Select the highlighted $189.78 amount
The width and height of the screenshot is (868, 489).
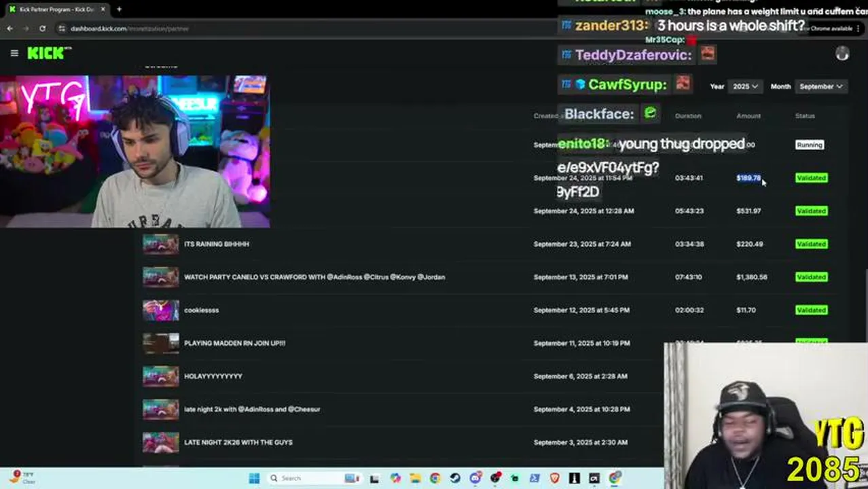[748, 178]
